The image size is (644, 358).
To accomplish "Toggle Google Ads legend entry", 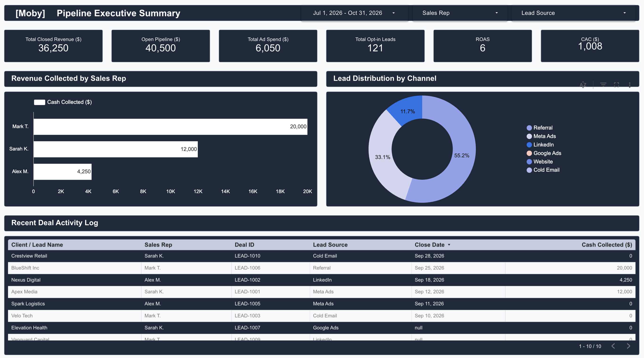I will (x=544, y=153).
